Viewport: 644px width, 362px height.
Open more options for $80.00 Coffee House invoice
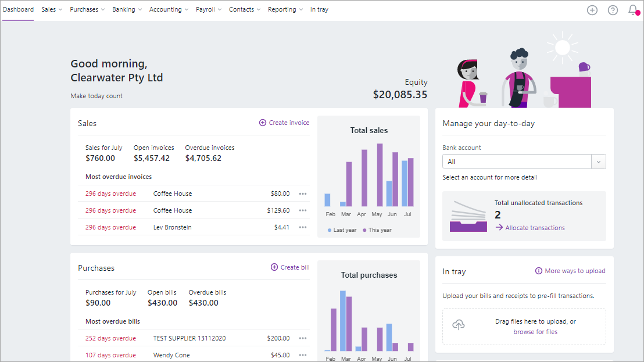point(302,194)
